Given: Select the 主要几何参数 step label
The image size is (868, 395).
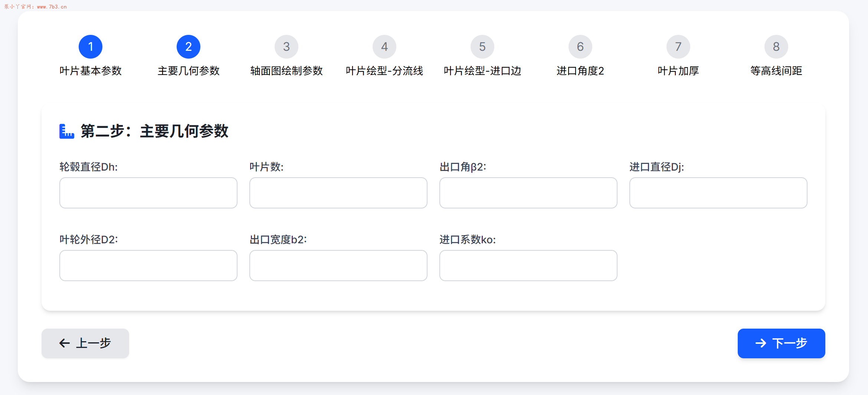Looking at the screenshot, I should click(189, 71).
